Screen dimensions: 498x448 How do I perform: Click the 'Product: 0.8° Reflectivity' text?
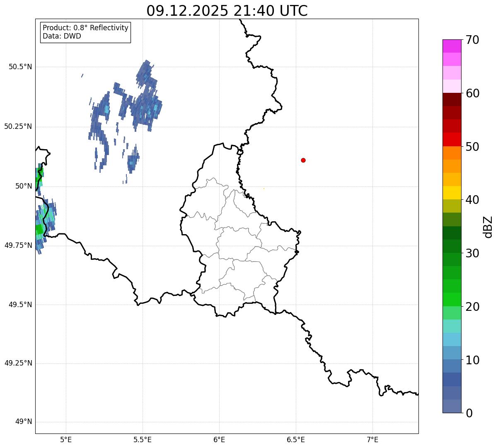86,28
